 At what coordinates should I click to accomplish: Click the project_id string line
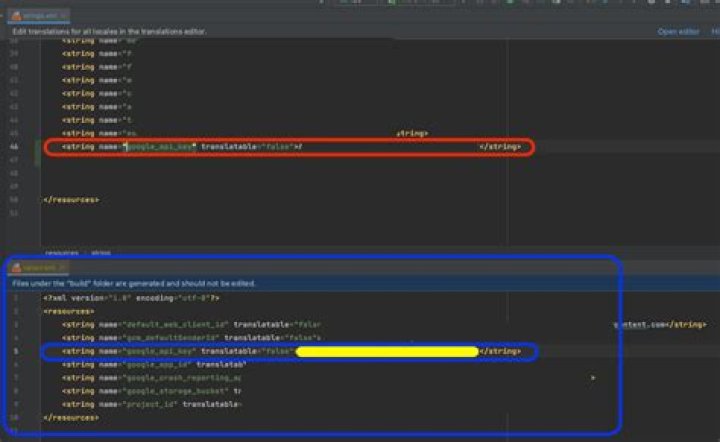(x=152, y=405)
